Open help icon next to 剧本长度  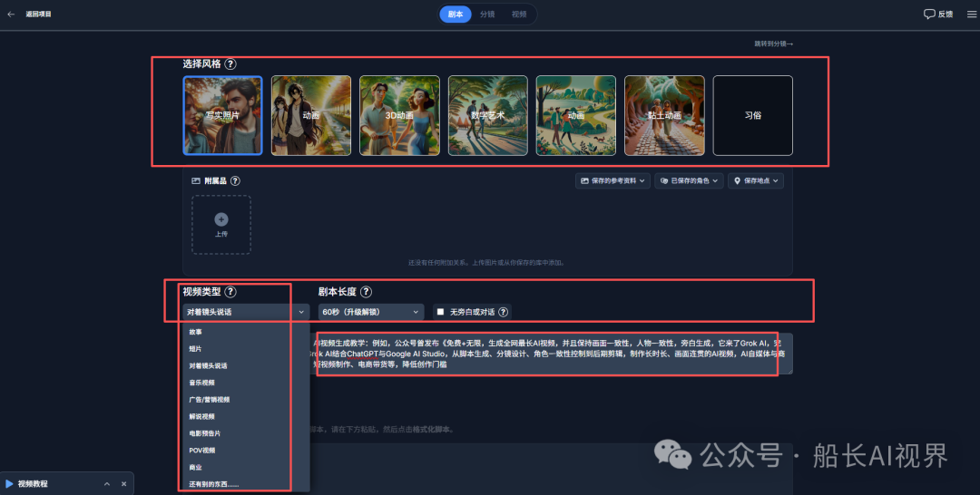click(x=366, y=292)
